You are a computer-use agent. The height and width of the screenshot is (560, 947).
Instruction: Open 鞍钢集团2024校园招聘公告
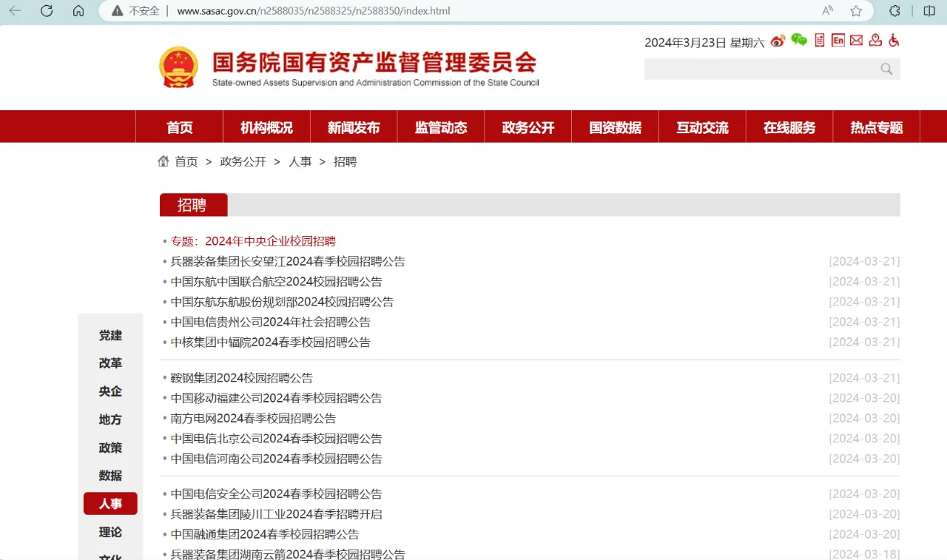click(241, 378)
